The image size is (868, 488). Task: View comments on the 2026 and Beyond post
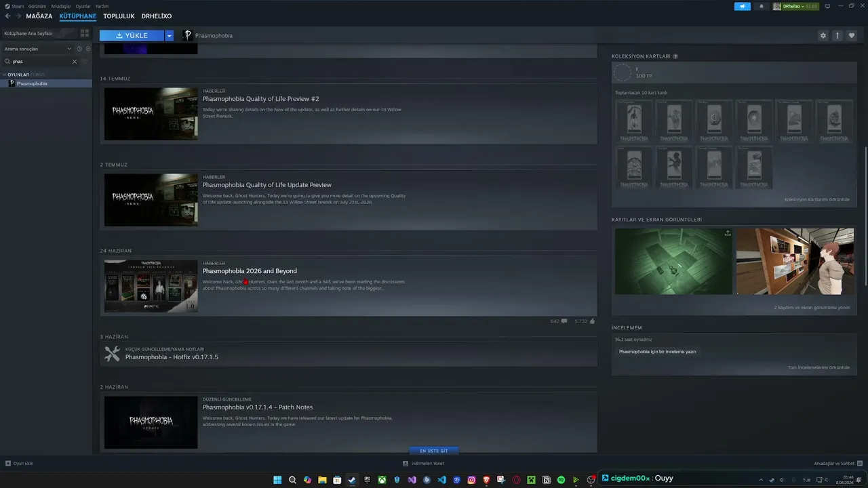pyautogui.click(x=559, y=321)
